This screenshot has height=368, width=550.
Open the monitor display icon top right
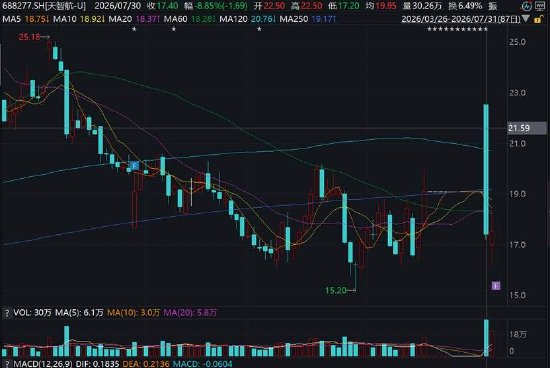(540, 6)
